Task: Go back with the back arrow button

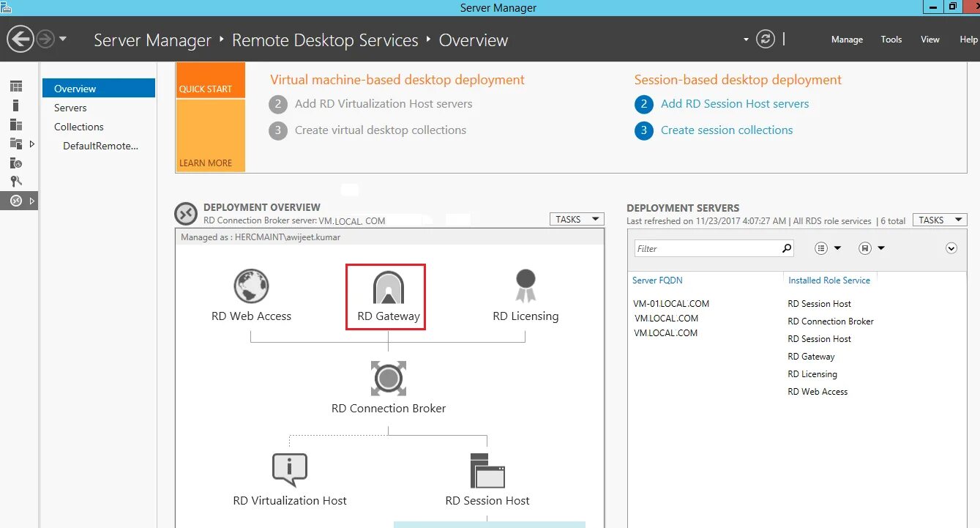Action: (x=20, y=39)
